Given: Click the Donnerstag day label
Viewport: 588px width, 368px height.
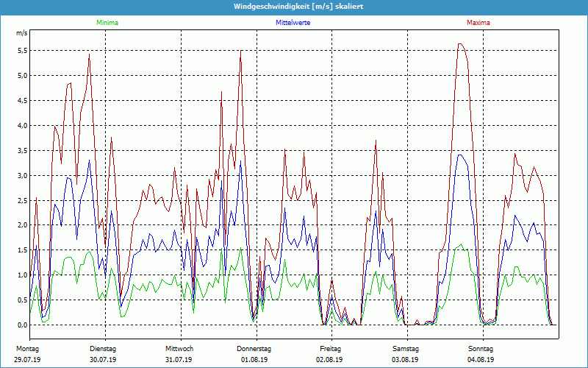Looking at the screenshot, I should 254,349.
